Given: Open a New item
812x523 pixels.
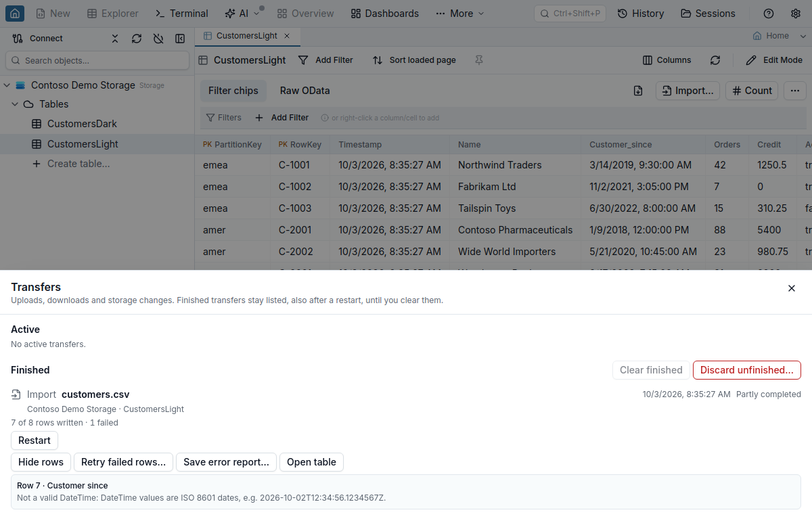Looking at the screenshot, I should 53,14.
